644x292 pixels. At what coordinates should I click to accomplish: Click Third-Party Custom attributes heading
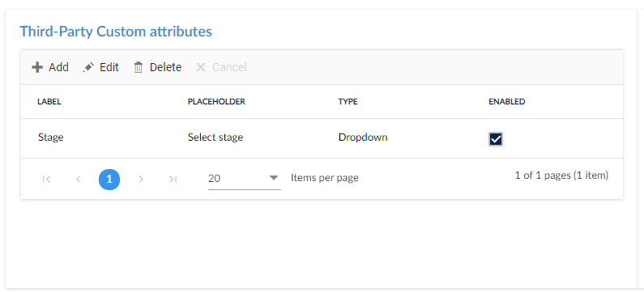point(116,32)
